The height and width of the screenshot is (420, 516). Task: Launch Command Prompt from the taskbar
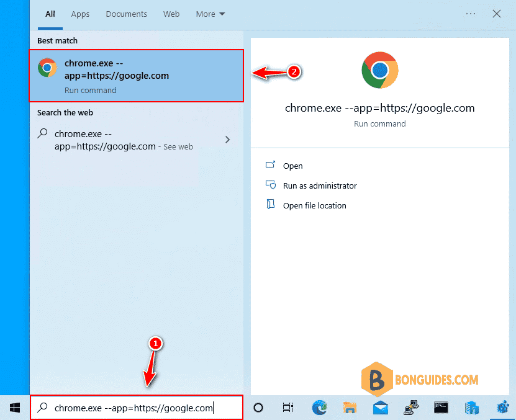[x=441, y=408]
